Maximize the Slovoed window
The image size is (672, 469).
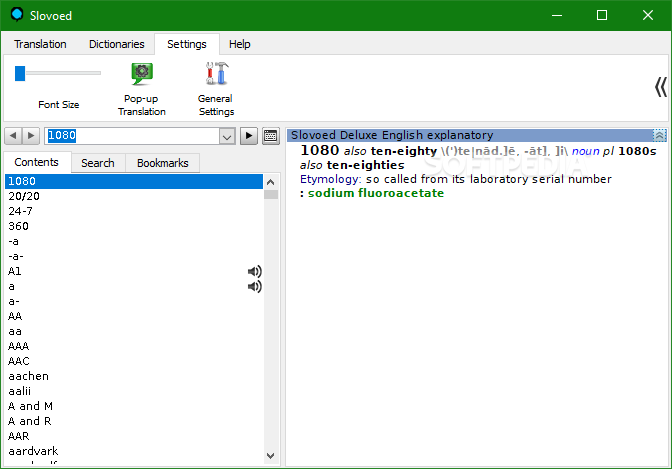point(602,15)
